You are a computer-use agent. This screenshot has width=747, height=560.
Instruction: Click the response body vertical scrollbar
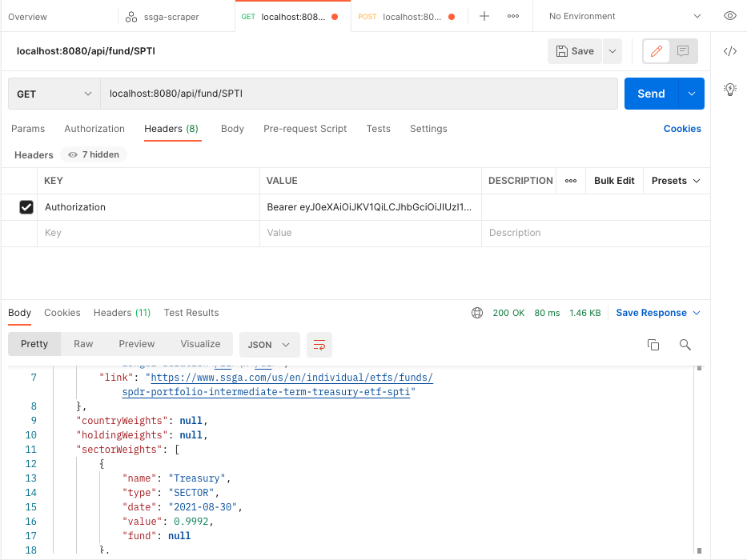click(x=699, y=459)
